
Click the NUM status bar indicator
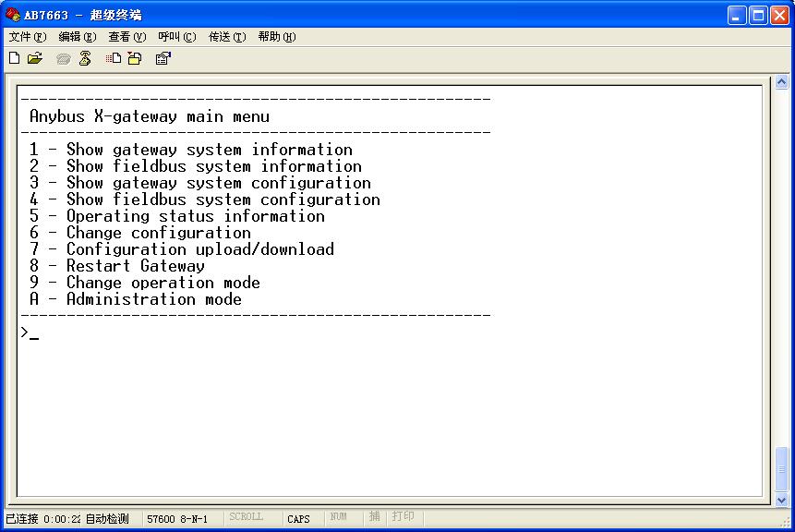tap(338, 517)
